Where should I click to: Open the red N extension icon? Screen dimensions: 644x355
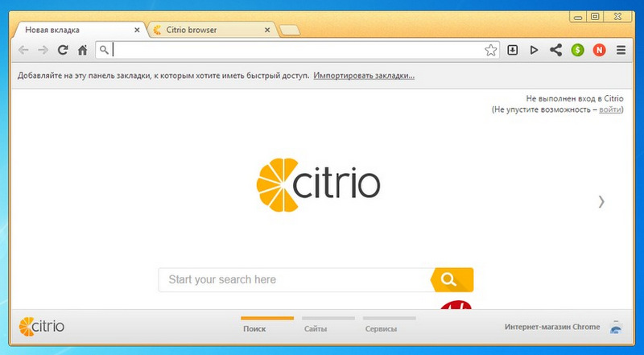pos(599,50)
